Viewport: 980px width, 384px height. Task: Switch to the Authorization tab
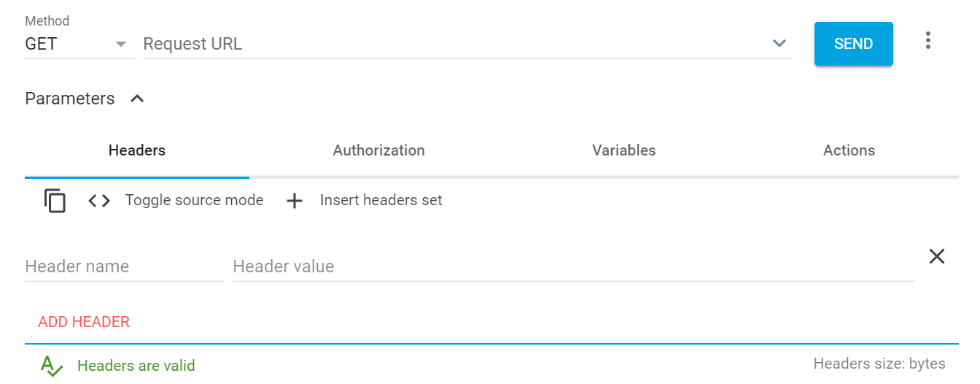pos(379,150)
